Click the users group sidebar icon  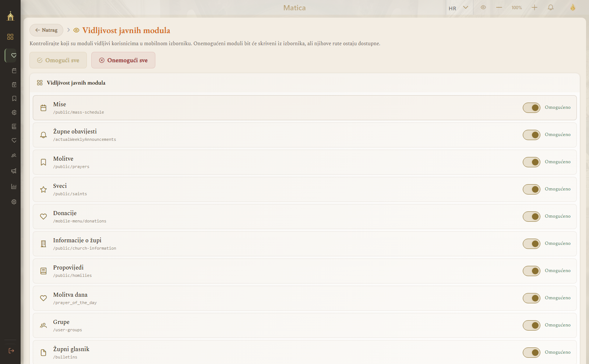coord(14,156)
